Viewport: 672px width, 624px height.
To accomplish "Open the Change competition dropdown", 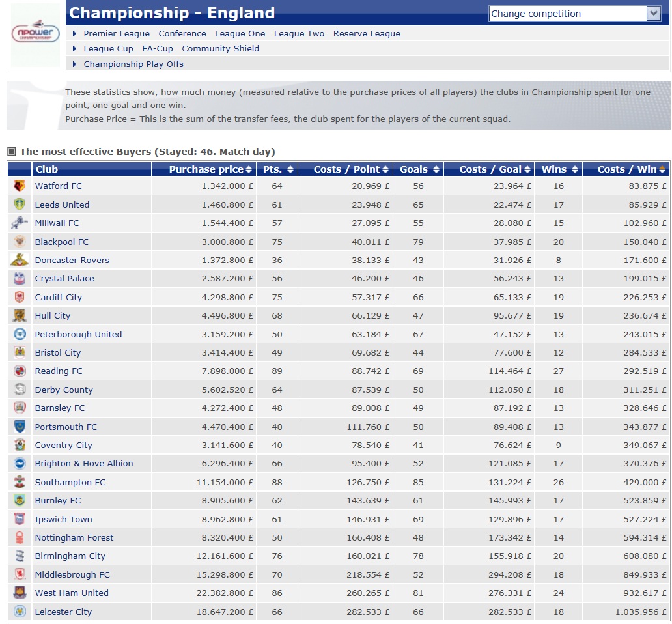I will click(574, 14).
